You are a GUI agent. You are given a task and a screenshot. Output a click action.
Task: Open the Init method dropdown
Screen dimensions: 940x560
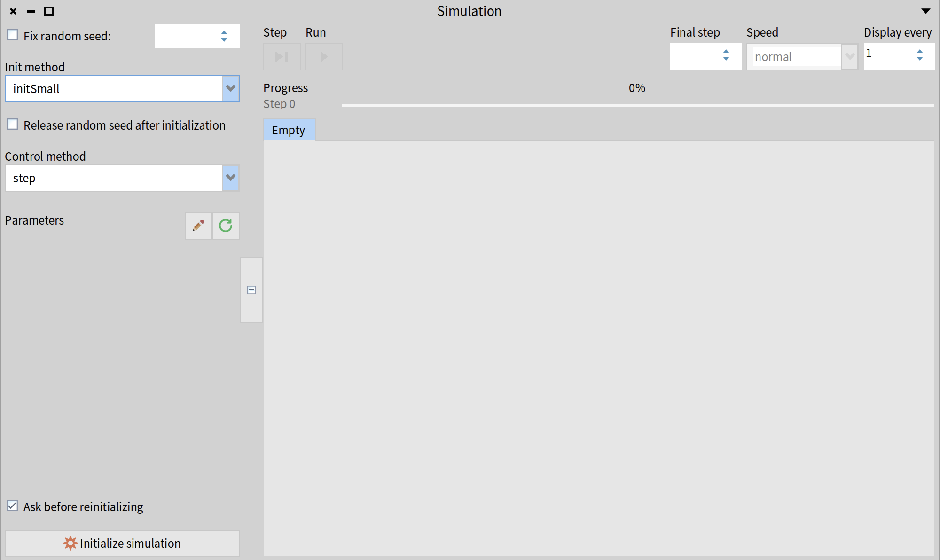(230, 88)
